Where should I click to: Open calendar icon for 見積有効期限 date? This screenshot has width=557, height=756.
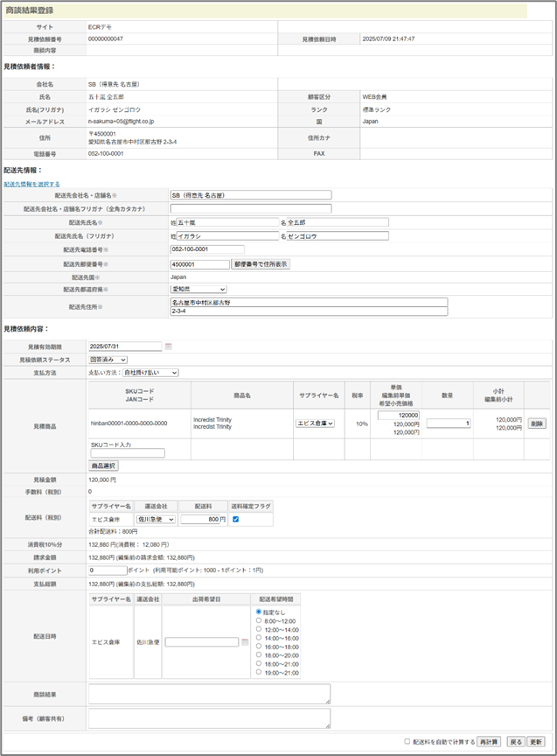click(169, 346)
